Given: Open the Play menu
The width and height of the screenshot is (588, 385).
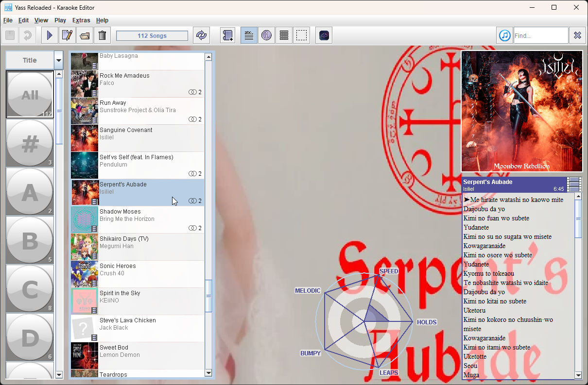Looking at the screenshot, I should [x=60, y=20].
